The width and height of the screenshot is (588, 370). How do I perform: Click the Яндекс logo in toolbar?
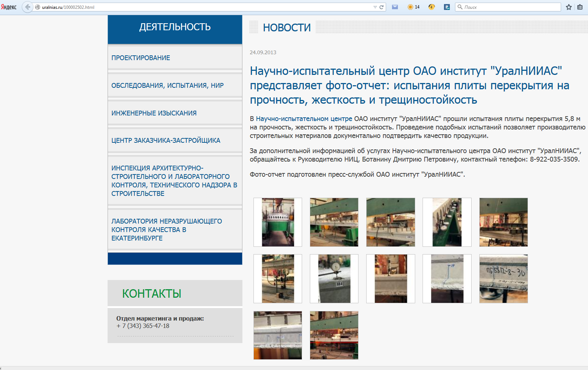point(9,7)
